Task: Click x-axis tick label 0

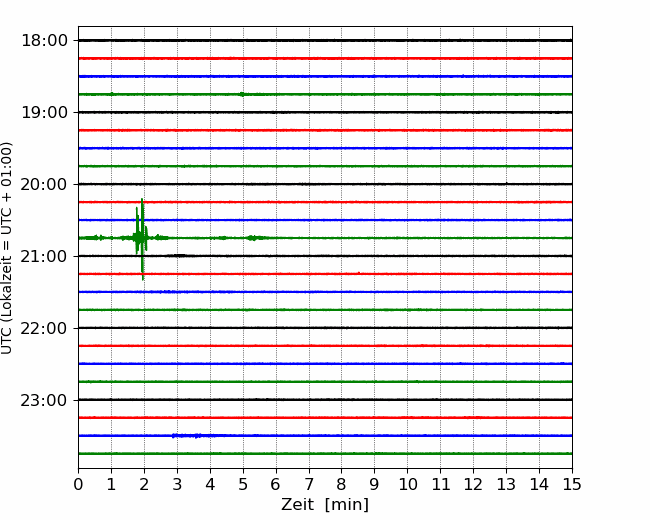Action: [x=78, y=484]
